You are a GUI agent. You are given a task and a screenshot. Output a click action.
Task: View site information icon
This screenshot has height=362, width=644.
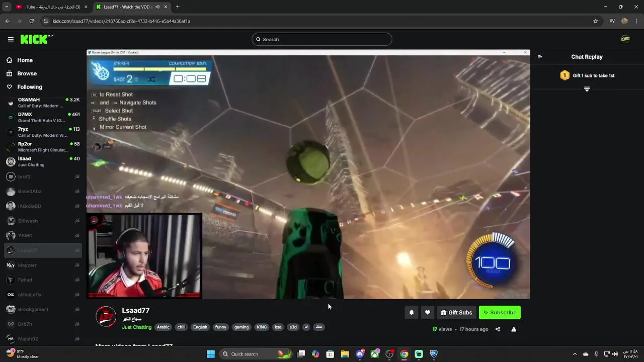pyautogui.click(x=46, y=21)
